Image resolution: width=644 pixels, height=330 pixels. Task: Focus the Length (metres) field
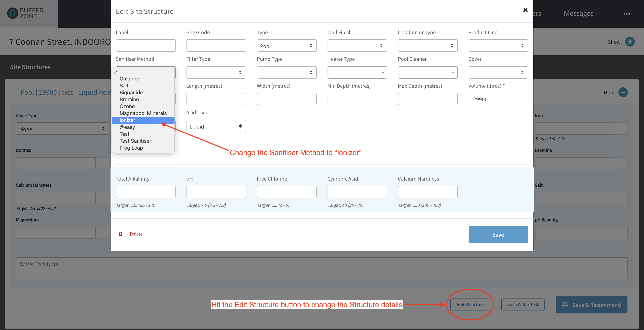pyautogui.click(x=216, y=99)
